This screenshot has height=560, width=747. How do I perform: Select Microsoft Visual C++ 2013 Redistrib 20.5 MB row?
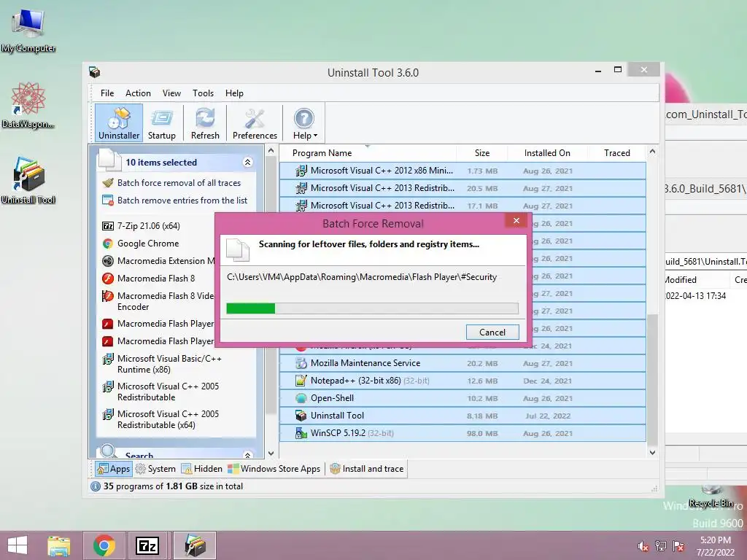pos(462,188)
